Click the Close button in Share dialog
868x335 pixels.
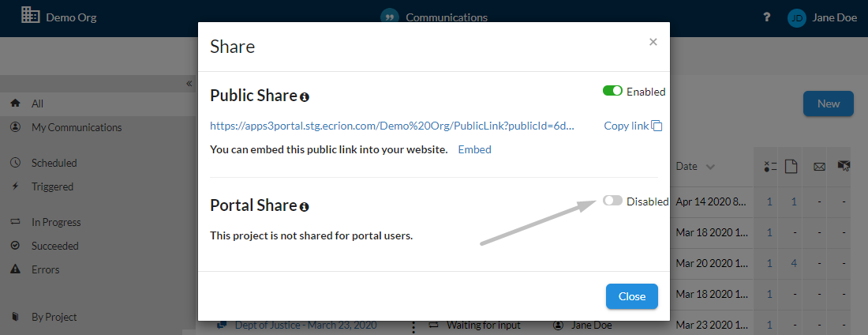pos(631,296)
